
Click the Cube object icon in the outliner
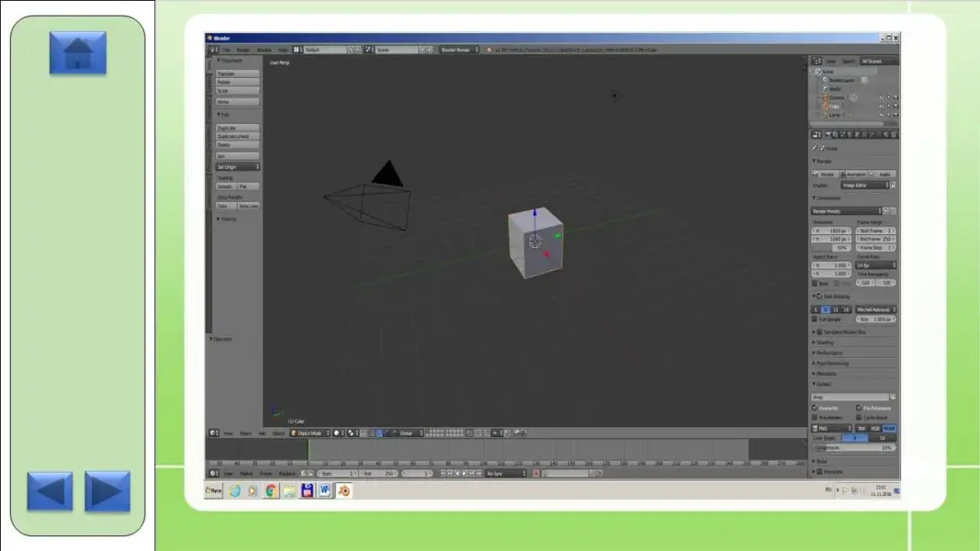point(823,106)
